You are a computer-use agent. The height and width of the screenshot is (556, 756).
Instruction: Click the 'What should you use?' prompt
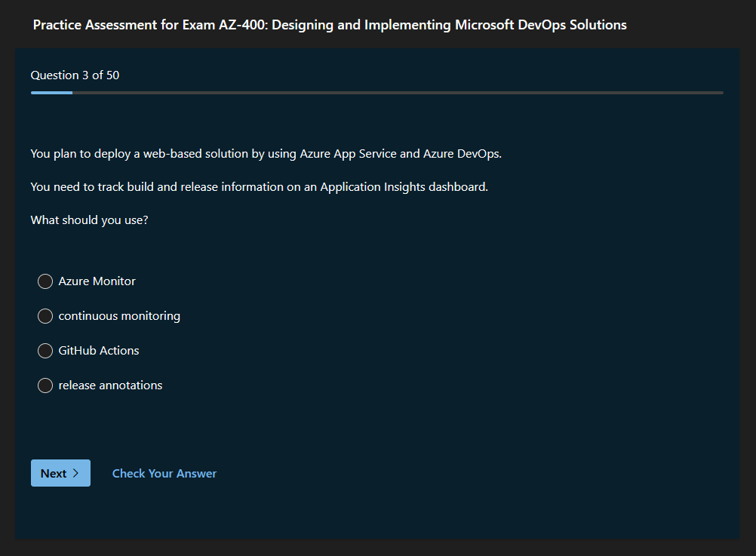click(89, 220)
